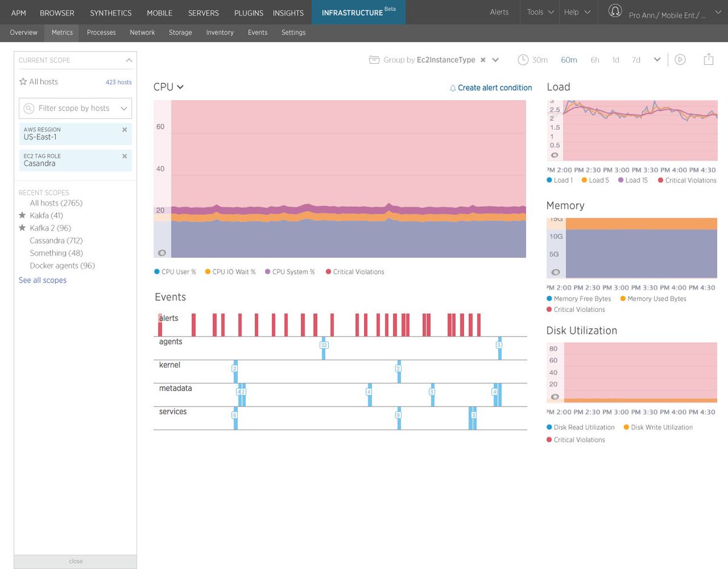Click kernel event marker labeled 2 near start
This screenshot has height=569, width=728.
(235, 368)
